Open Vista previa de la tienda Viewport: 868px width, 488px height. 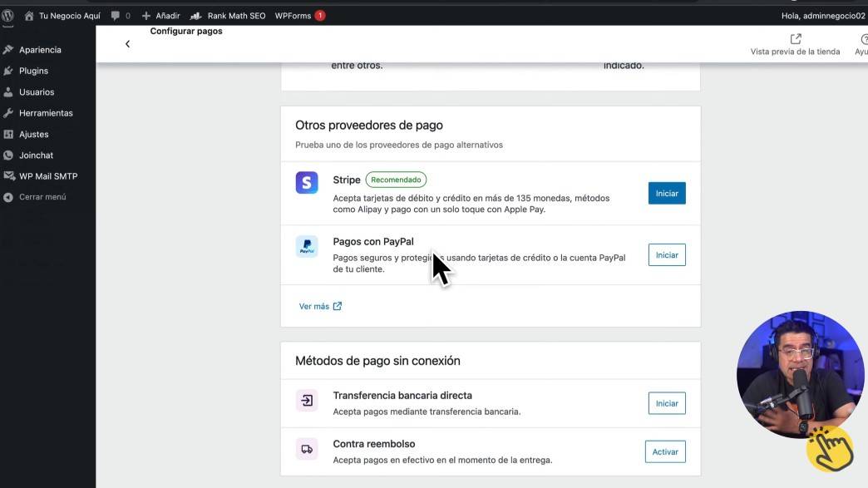pyautogui.click(x=795, y=45)
